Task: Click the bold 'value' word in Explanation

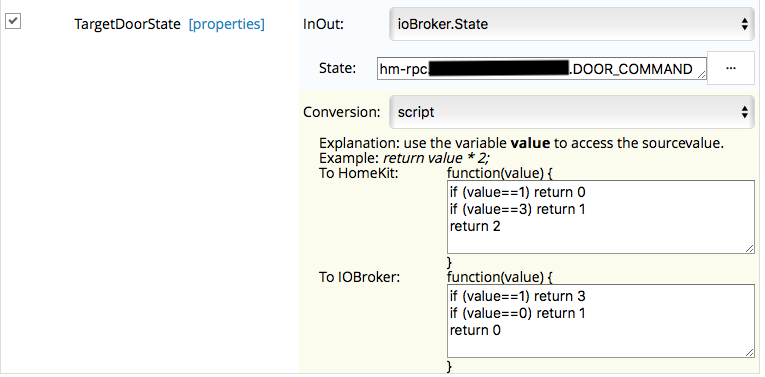Action: point(530,143)
